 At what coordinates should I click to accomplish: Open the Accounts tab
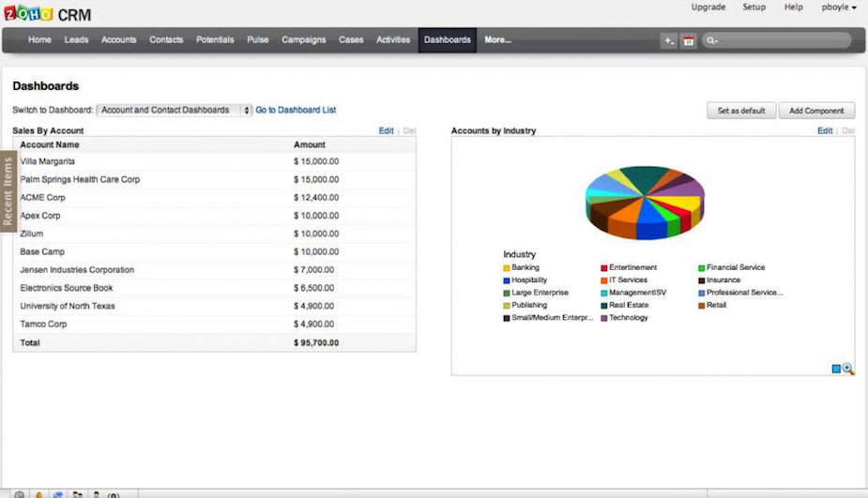[x=118, y=39]
